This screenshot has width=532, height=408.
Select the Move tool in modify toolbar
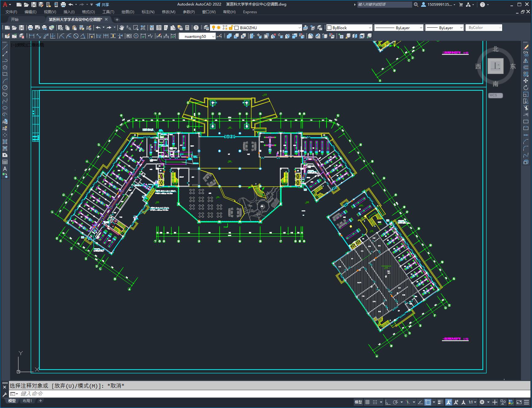(526, 81)
